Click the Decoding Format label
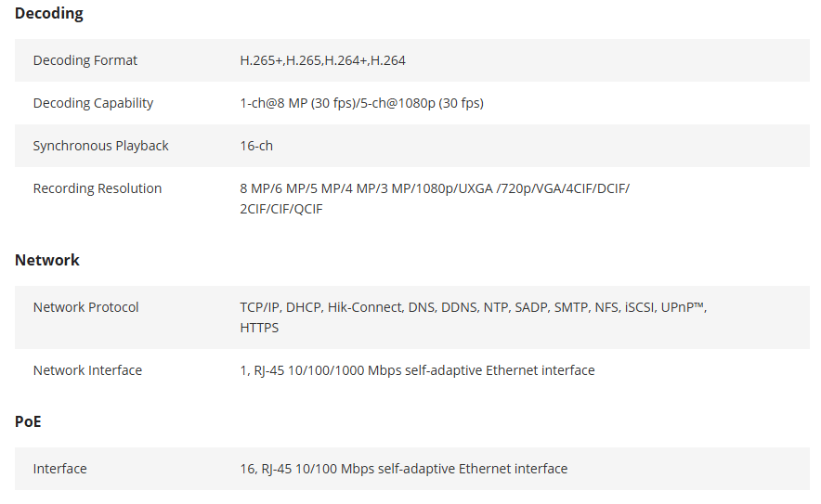This screenshot has width=821, height=504. pyautogui.click(x=85, y=60)
